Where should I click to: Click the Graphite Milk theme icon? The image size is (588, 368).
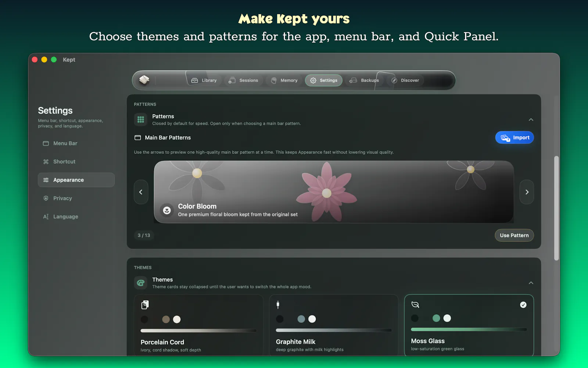(x=278, y=305)
